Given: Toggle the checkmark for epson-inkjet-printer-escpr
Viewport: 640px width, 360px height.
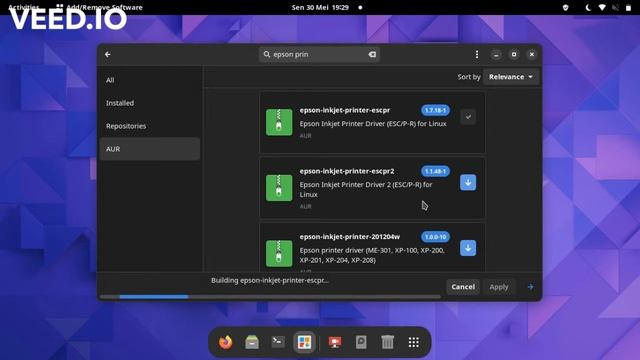Looking at the screenshot, I should pos(468,117).
